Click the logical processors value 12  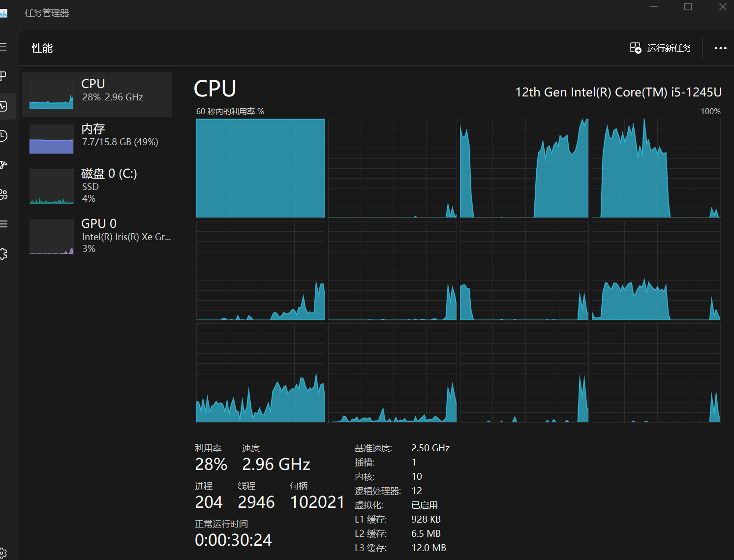[x=417, y=491]
